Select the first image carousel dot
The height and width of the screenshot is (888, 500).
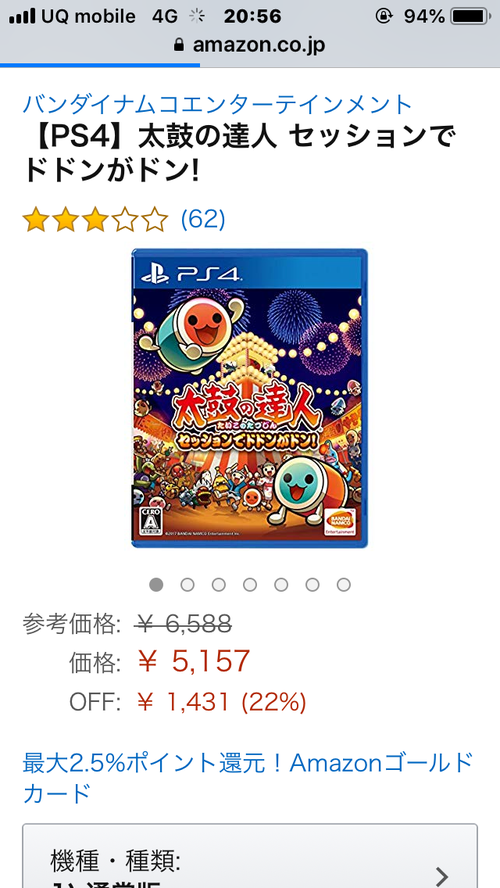point(156,584)
